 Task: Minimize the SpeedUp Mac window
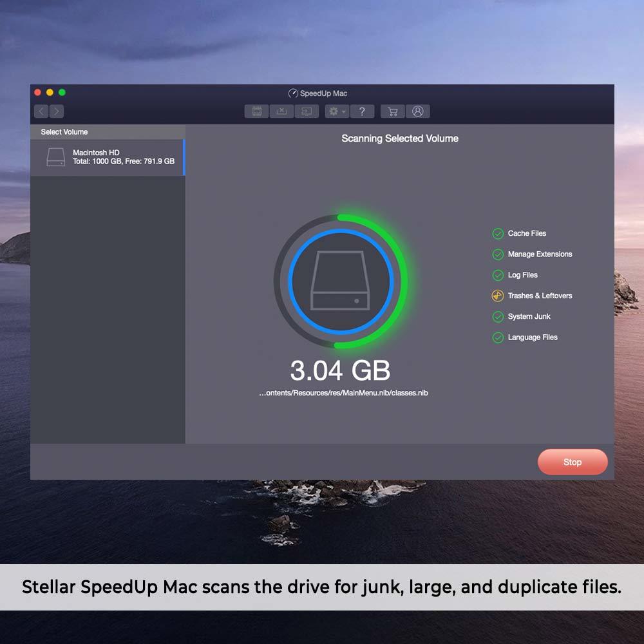click(x=50, y=92)
